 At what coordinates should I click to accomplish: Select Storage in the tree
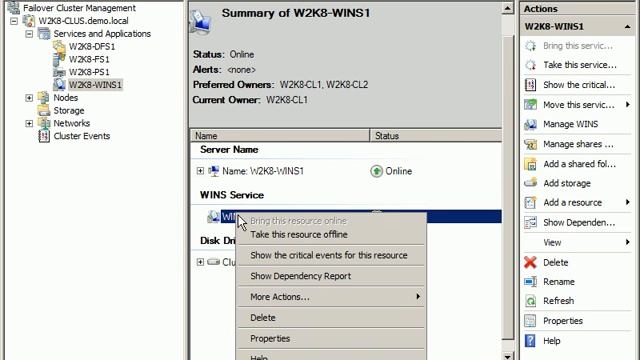pos(69,111)
